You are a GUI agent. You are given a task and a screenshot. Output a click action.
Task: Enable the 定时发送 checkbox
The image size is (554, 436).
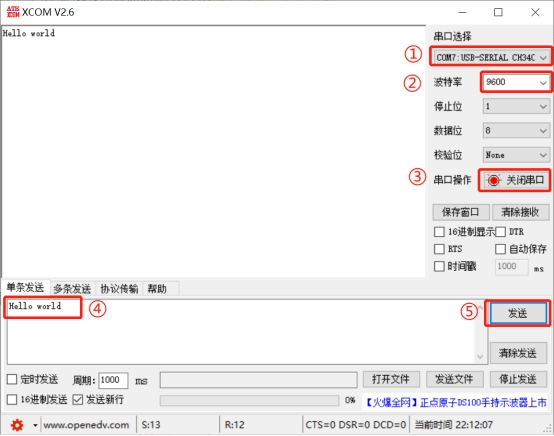[x=12, y=379]
